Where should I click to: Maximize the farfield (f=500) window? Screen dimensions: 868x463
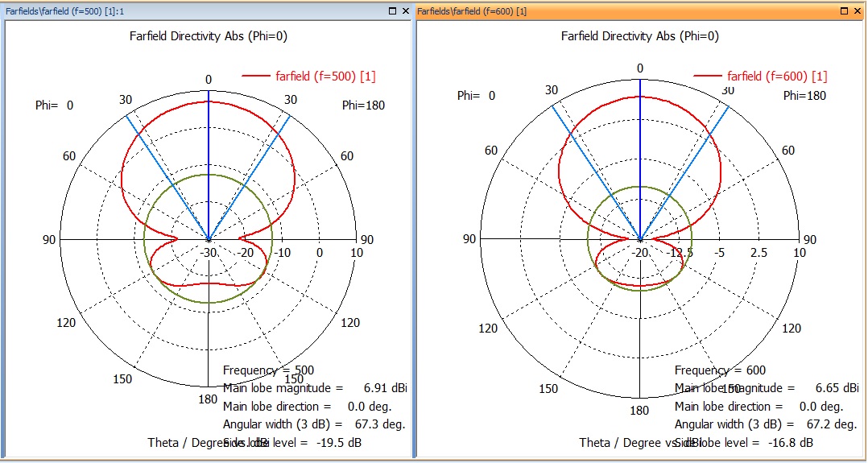click(392, 11)
